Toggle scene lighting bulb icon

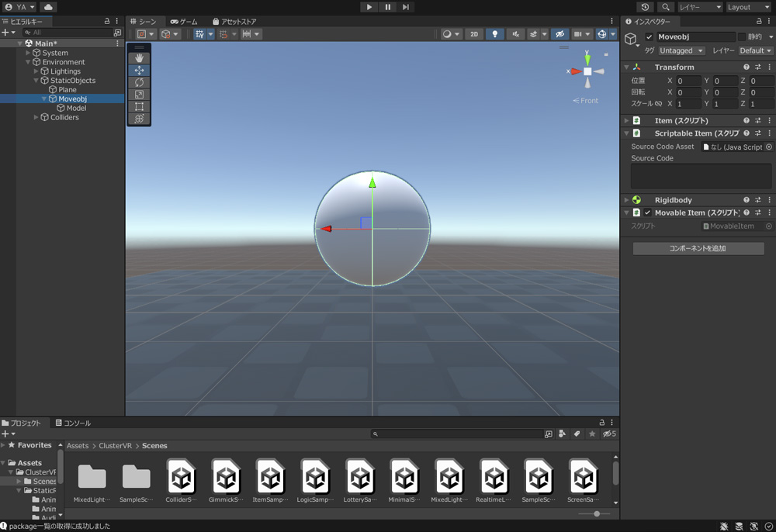pyautogui.click(x=495, y=34)
